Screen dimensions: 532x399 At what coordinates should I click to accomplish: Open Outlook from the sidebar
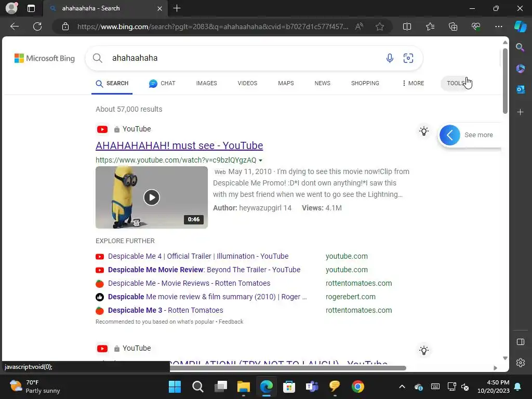(520, 89)
